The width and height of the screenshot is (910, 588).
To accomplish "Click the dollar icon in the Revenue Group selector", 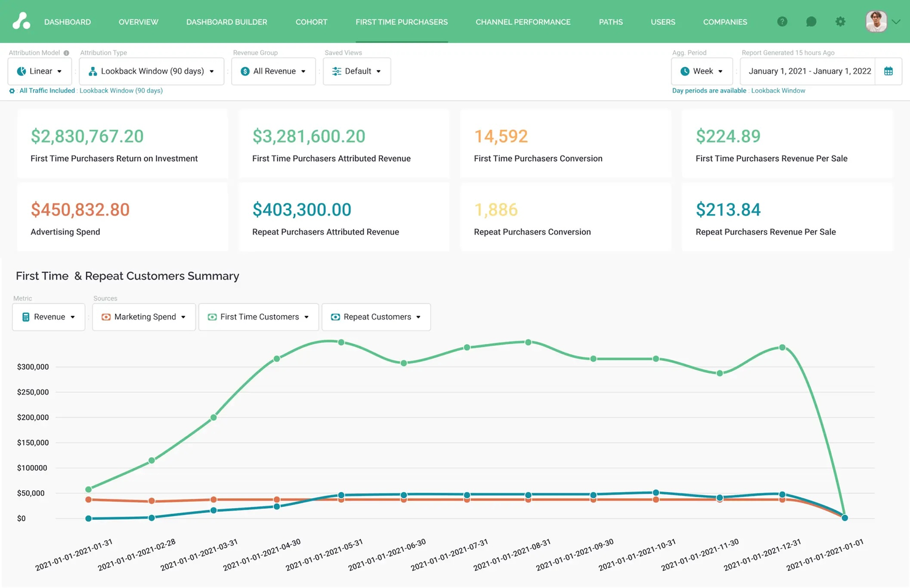I will pos(246,71).
